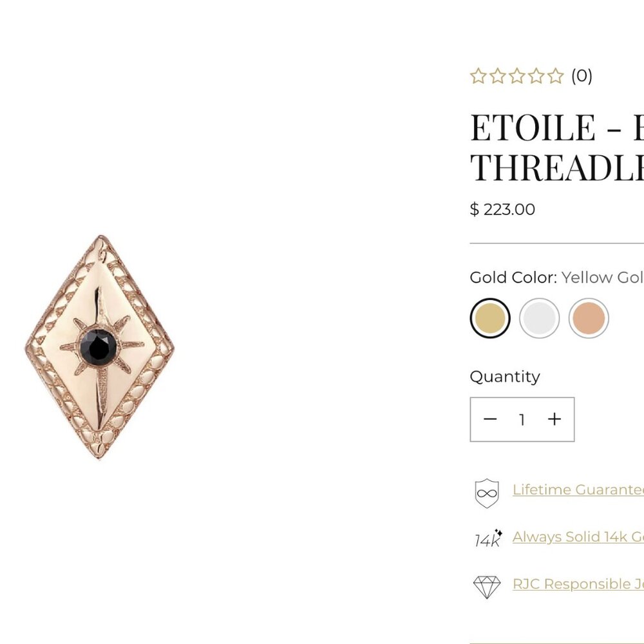Reselect the Yellow Gold color option
The image size is (644, 644).
489,317
